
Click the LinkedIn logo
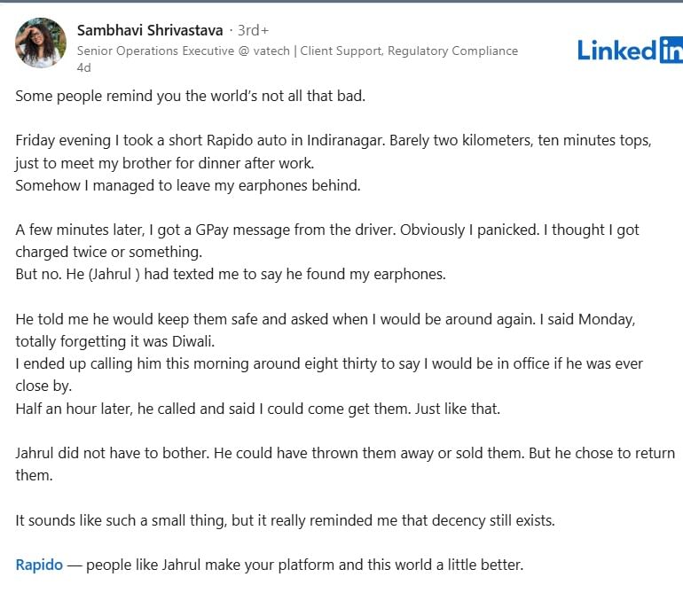point(629,50)
